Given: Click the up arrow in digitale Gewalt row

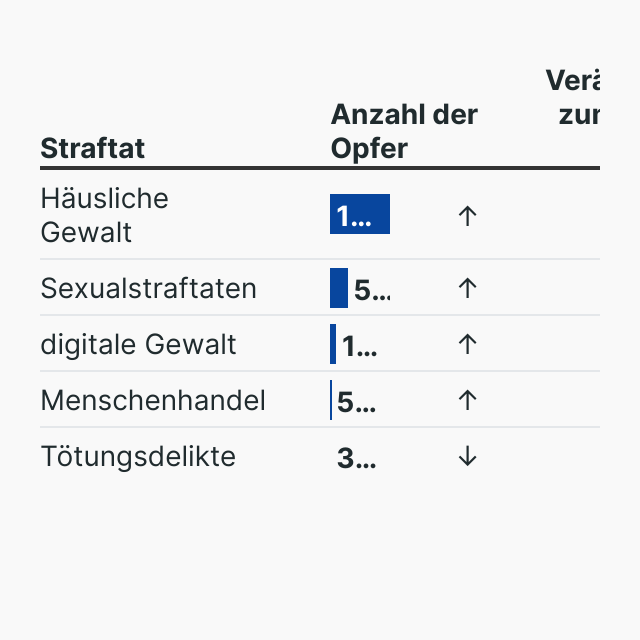Looking at the screenshot, I should (467, 344).
